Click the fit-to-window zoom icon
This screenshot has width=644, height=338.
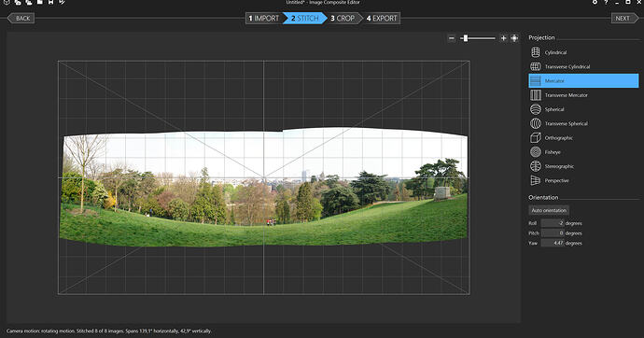coord(514,38)
